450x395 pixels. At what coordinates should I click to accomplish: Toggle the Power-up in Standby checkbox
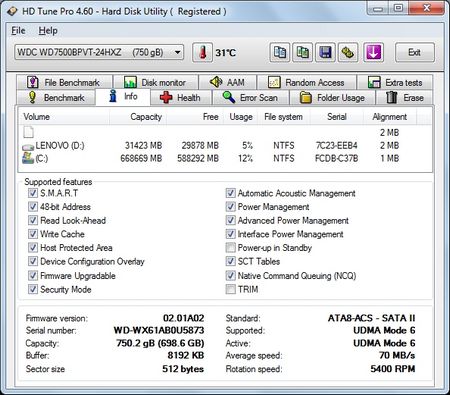(230, 248)
